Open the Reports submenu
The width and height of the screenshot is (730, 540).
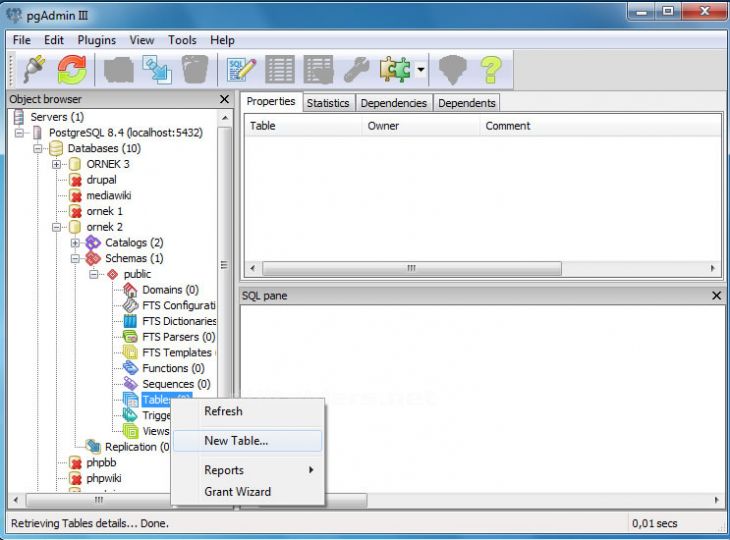tap(247, 470)
